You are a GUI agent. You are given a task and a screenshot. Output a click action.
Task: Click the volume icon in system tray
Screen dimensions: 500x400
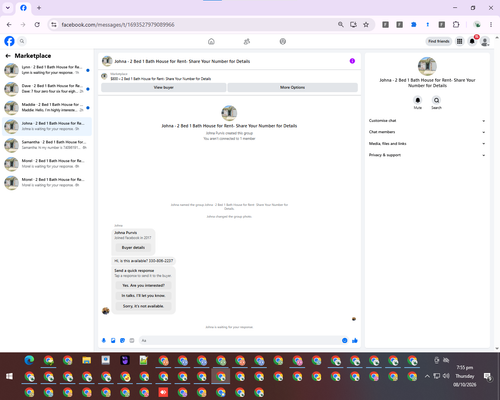[446, 376]
